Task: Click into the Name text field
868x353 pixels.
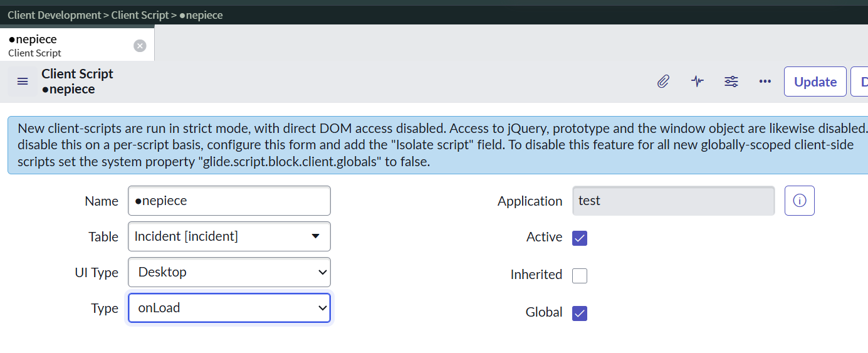Action: (229, 201)
